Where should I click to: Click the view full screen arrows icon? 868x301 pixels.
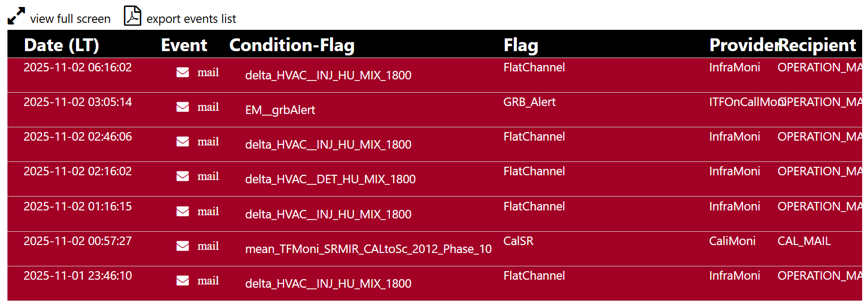pos(16,16)
